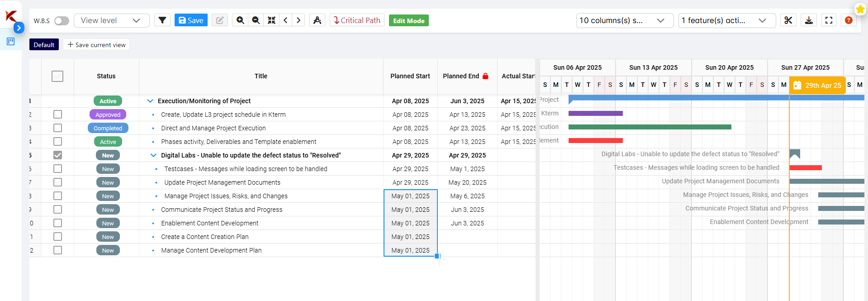Enter fullscreen mode

(x=829, y=20)
